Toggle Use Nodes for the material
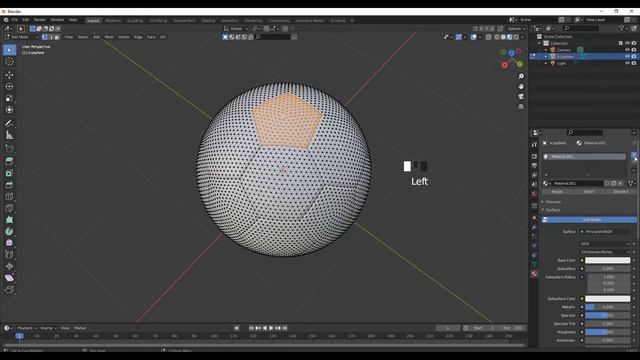Image resolution: width=640 pixels, height=360 pixels. (x=589, y=220)
